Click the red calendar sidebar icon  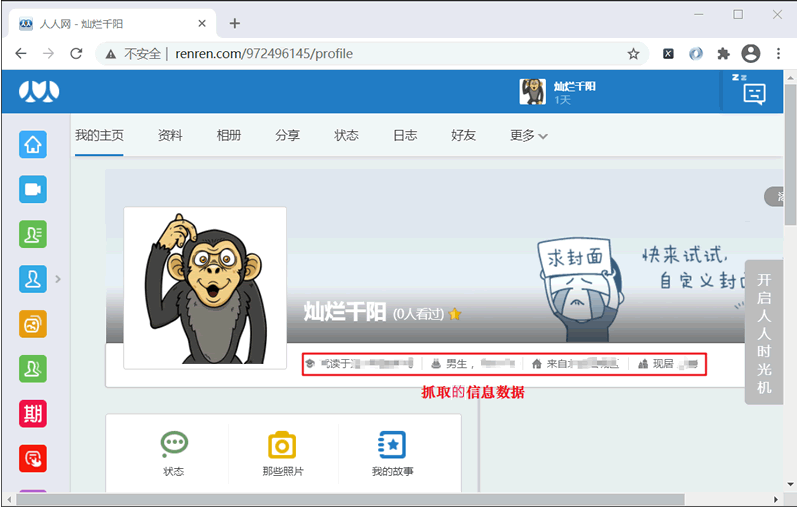point(33,413)
